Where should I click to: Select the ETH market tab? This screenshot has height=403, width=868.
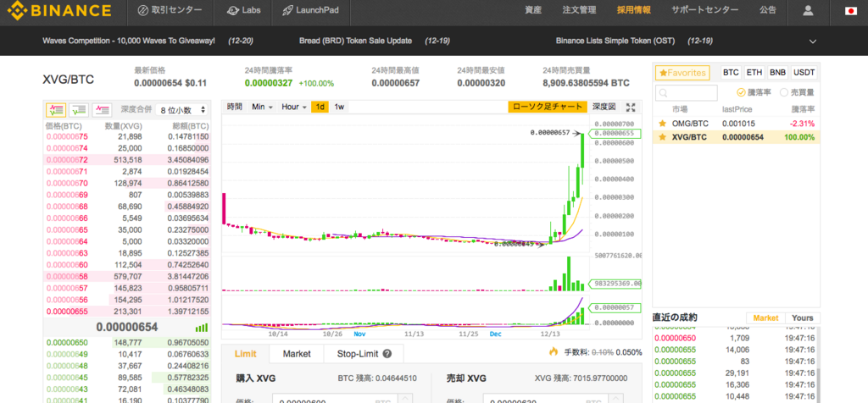click(x=754, y=73)
